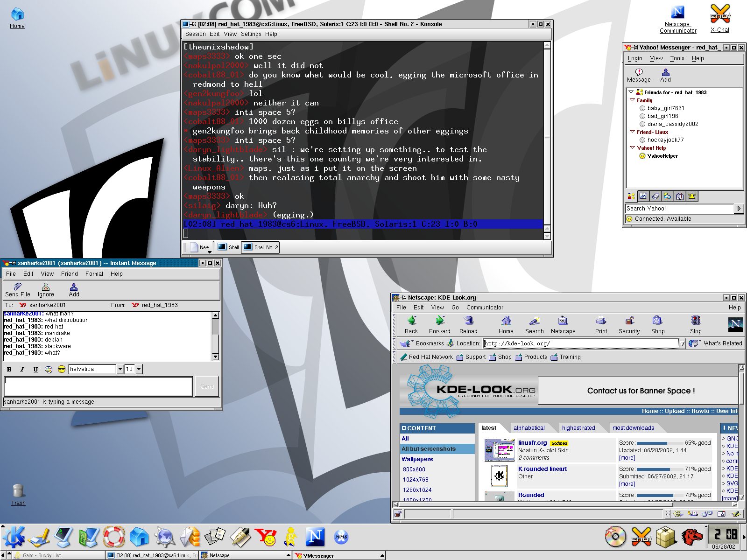Click the Message icon in Yahoo! Messenger
Image resolution: width=747 pixels, height=560 pixels.
tap(639, 75)
